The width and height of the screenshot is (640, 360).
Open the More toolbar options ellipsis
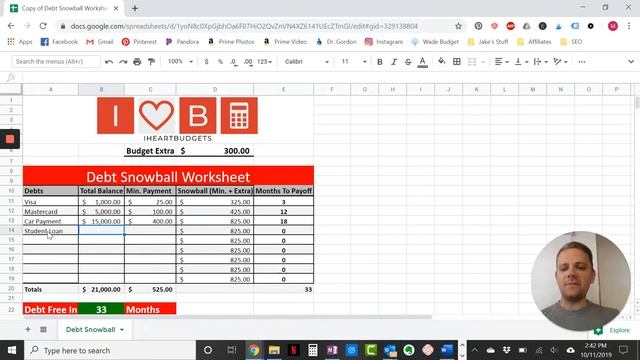(x=582, y=62)
